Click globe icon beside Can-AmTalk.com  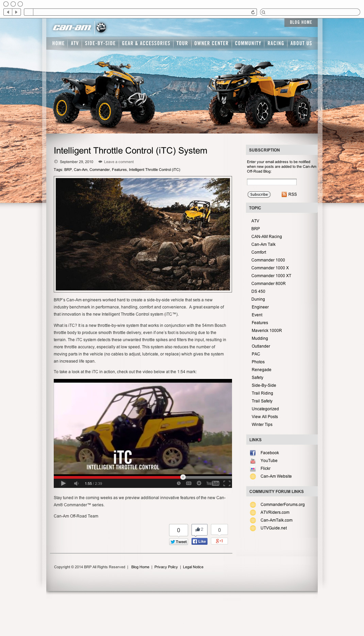point(253,520)
